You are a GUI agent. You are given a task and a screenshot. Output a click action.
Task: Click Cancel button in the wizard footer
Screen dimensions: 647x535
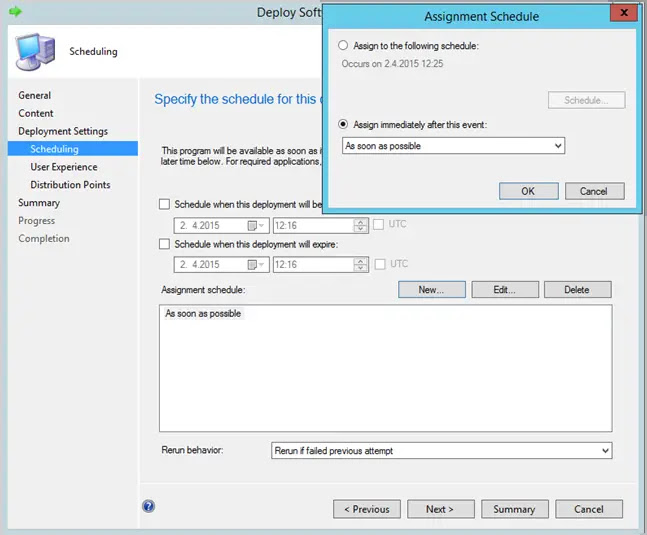(589, 509)
